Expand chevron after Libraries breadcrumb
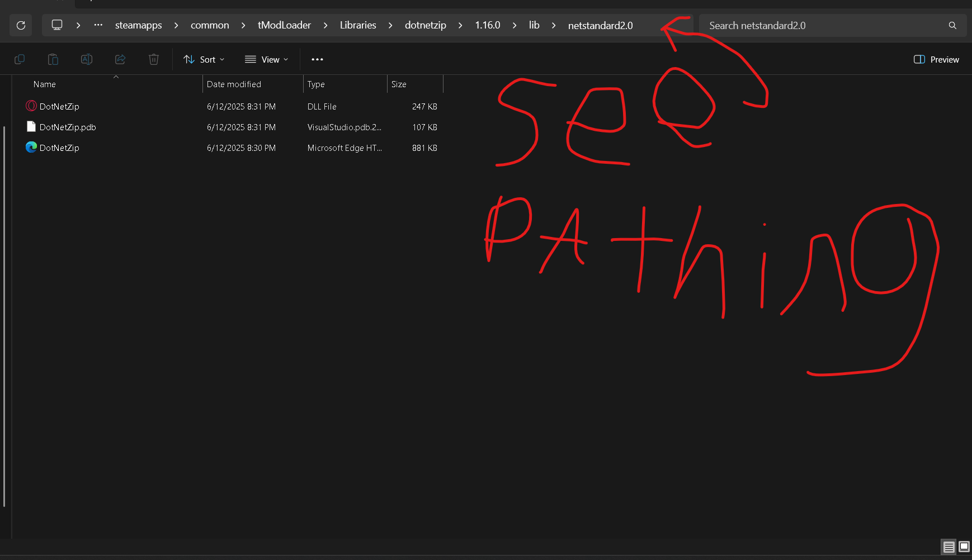972x560 pixels. [x=390, y=25]
